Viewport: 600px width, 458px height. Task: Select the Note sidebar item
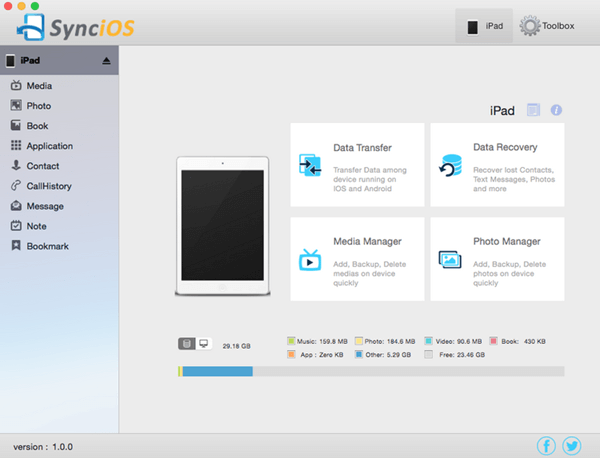pyautogui.click(x=37, y=226)
